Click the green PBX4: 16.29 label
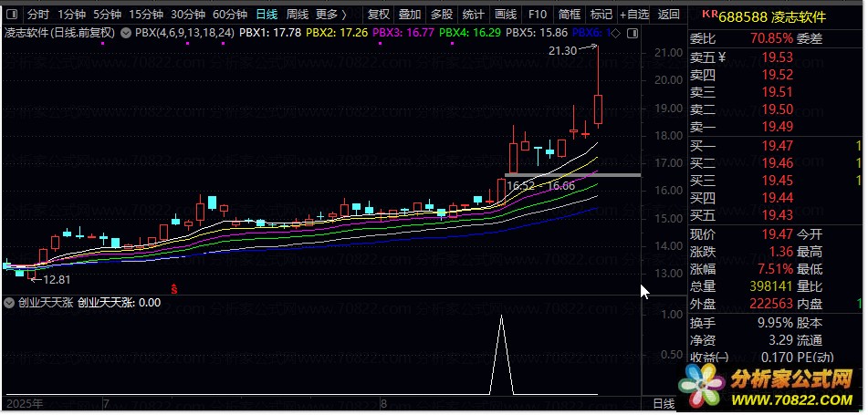Image resolution: width=868 pixels, height=415 pixels. (x=471, y=33)
